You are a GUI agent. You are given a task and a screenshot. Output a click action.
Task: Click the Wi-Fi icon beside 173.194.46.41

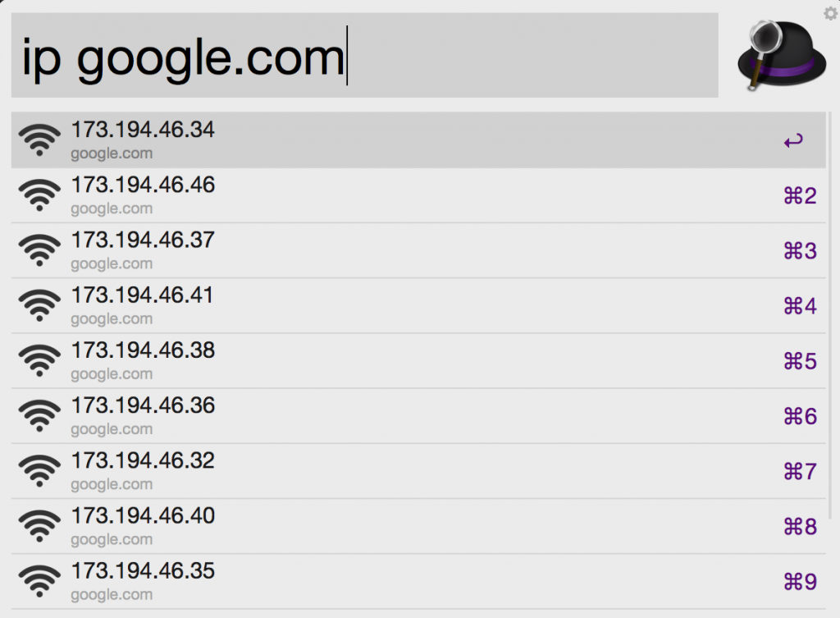coord(39,305)
